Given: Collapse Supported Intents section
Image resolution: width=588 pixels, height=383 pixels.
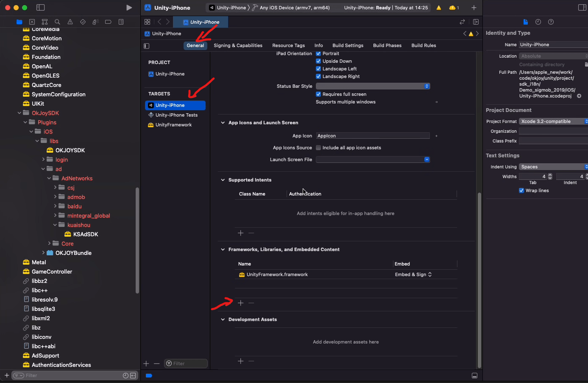Looking at the screenshot, I should [223, 180].
